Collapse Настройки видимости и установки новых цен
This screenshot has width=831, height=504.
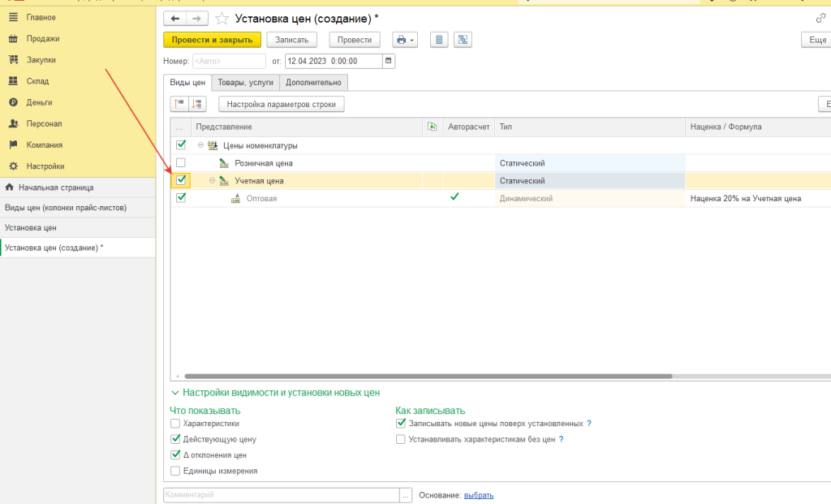pyautogui.click(x=276, y=393)
